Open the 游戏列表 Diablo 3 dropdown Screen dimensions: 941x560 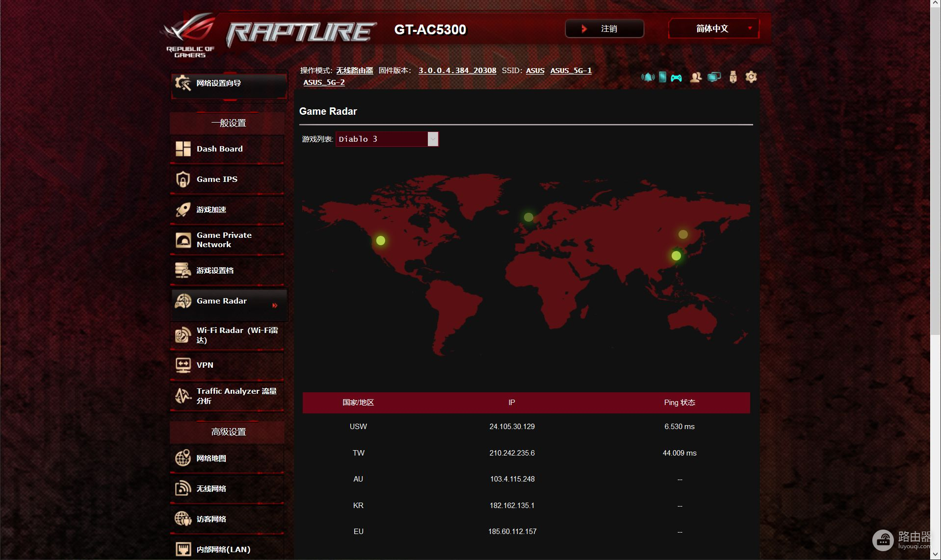pyautogui.click(x=387, y=139)
